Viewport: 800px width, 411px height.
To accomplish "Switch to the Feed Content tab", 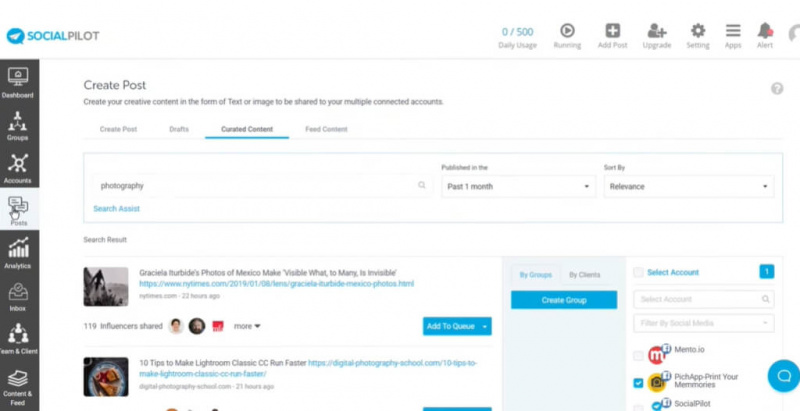I will [327, 129].
